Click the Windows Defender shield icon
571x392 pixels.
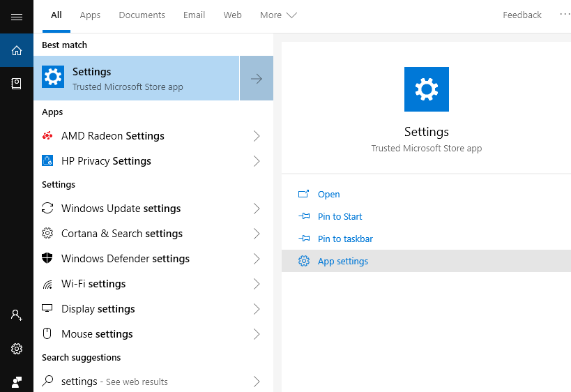(47, 259)
